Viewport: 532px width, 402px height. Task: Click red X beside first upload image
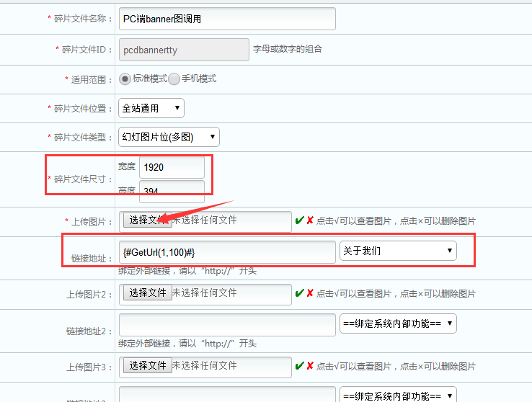[310, 220]
